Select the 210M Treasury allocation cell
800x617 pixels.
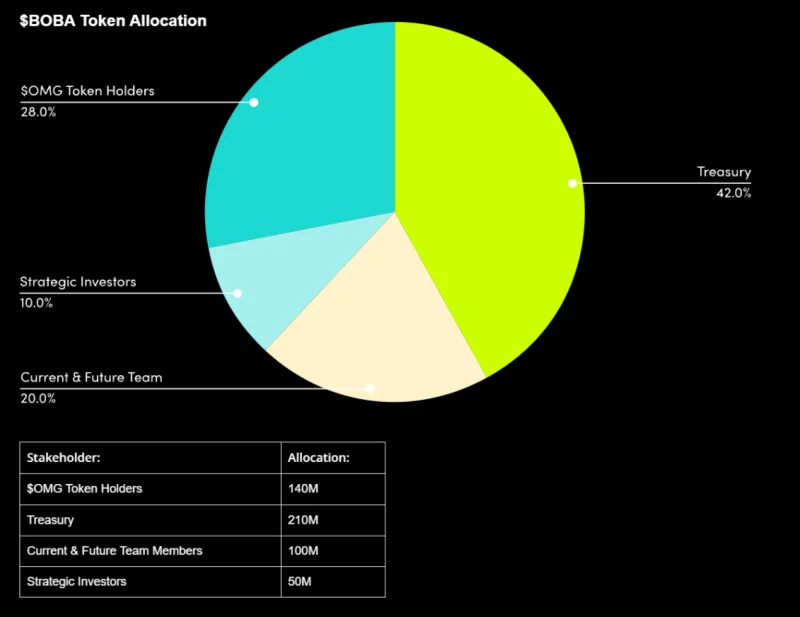pos(333,520)
